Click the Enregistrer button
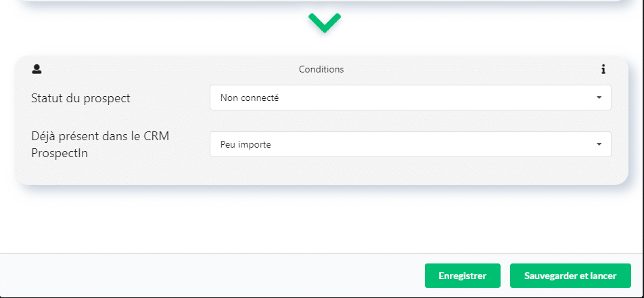Image resolution: width=644 pixels, height=298 pixels. [x=463, y=276]
